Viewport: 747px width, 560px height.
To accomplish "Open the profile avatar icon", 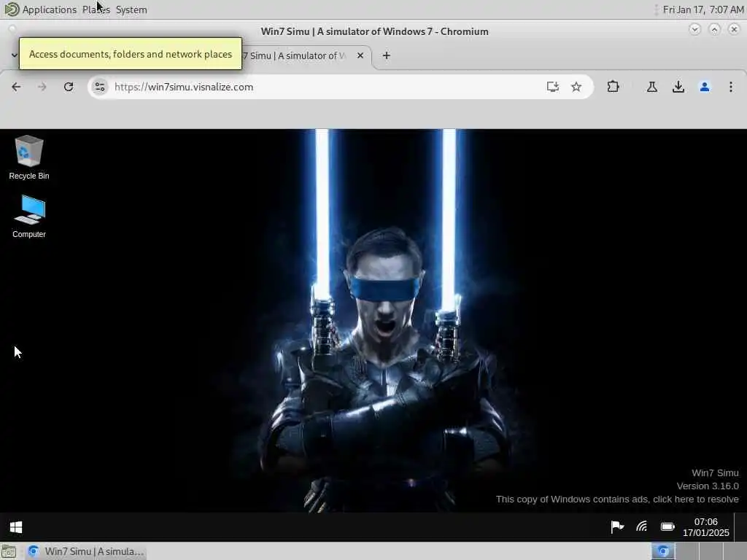I will [x=705, y=87].
